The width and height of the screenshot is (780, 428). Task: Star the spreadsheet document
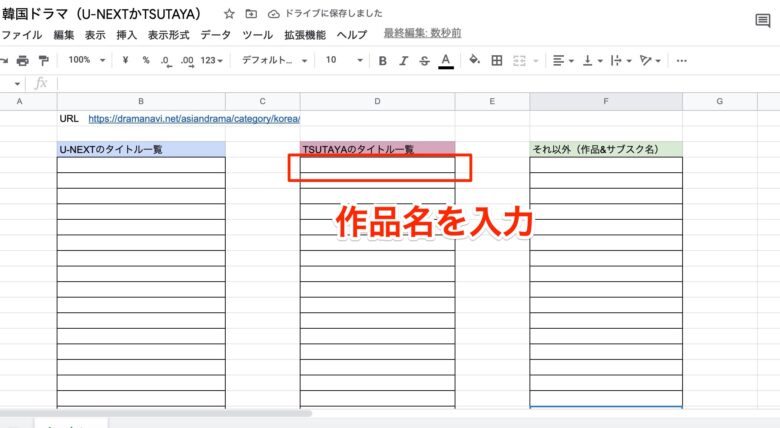229,14
